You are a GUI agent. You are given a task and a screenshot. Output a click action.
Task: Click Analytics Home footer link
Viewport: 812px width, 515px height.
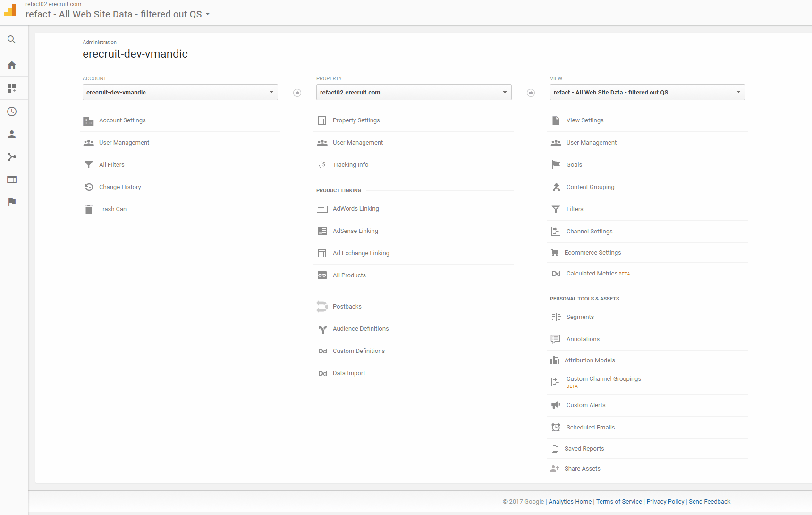click(570, 502)
